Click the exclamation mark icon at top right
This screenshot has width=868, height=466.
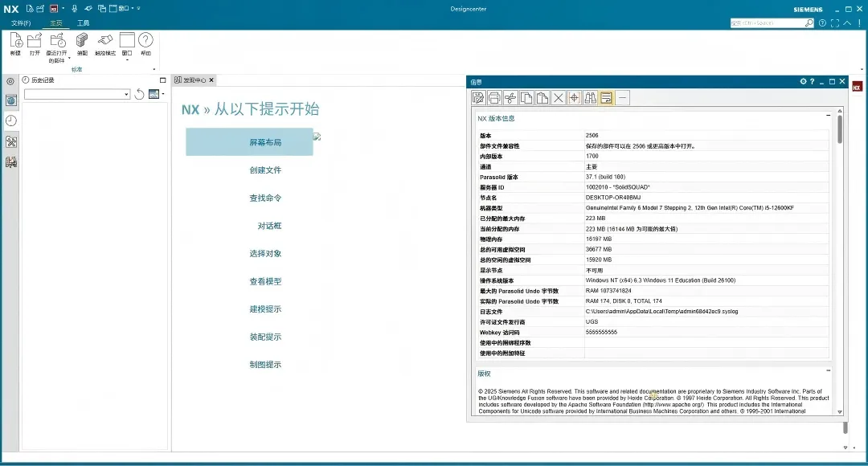(860, 22)
